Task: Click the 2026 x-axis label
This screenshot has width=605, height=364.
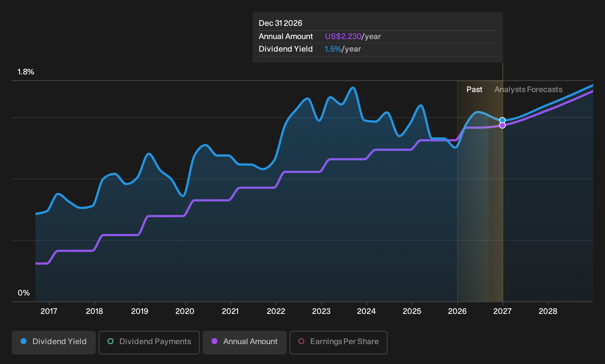Action: (457, 311)
